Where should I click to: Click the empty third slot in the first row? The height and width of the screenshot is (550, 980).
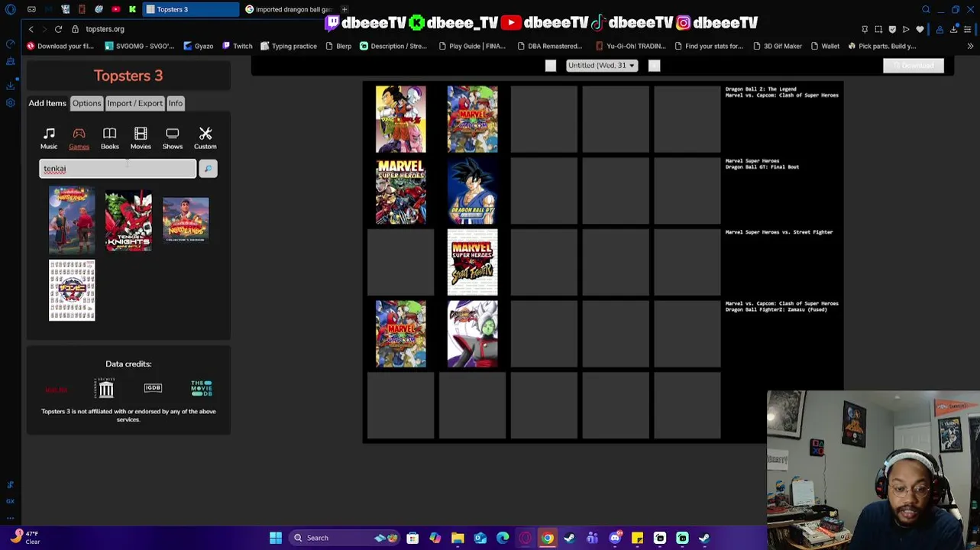click(x=544, y=119)
